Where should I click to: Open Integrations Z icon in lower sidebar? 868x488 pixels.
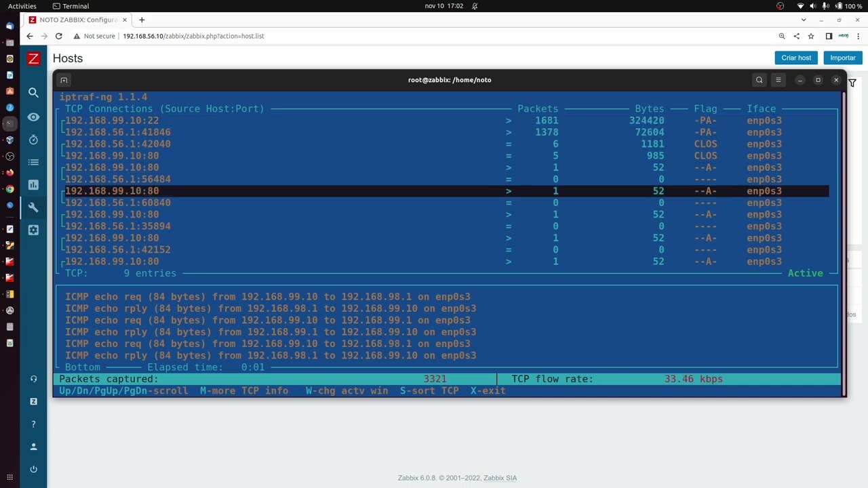pyautogui.click(x=33, y=401)
